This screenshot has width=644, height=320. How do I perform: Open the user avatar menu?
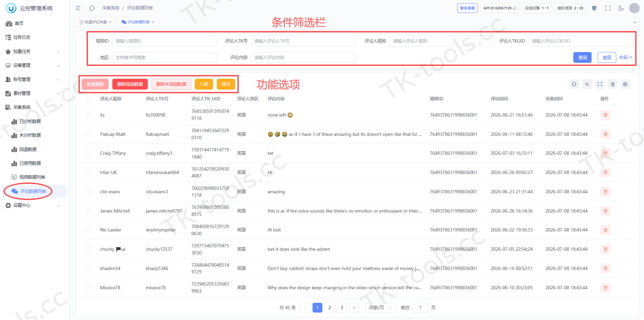(x=634, y=8)
